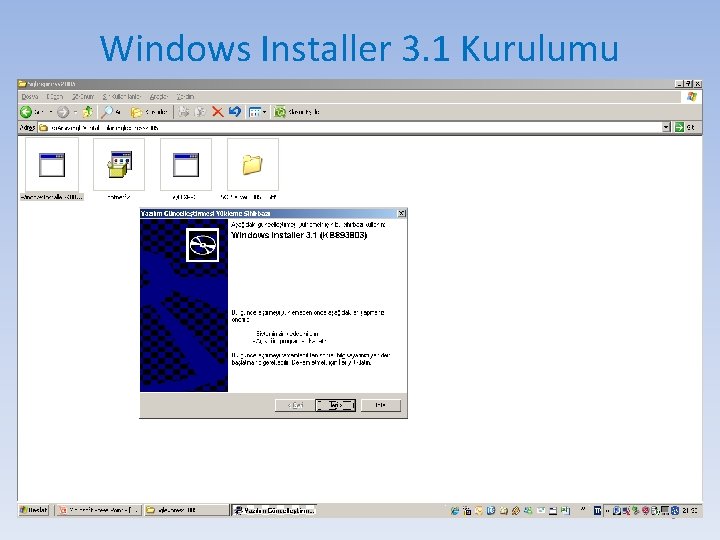Click the taskbar clock
Screen dimensions: 720x540
[690, 510]
